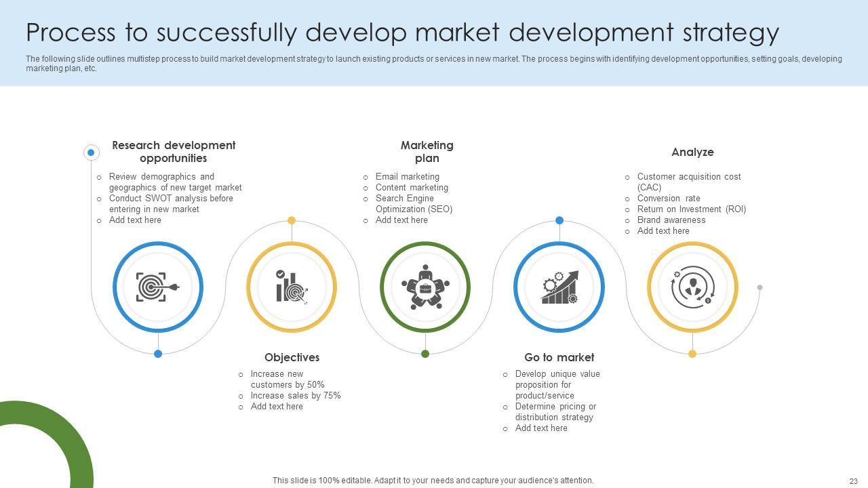Viewport: 868px width, 488px height.
Task: Select the "Search Engine Optimization (SEO)" bullet
Action: pyautogui.click(x=414, y=203)
